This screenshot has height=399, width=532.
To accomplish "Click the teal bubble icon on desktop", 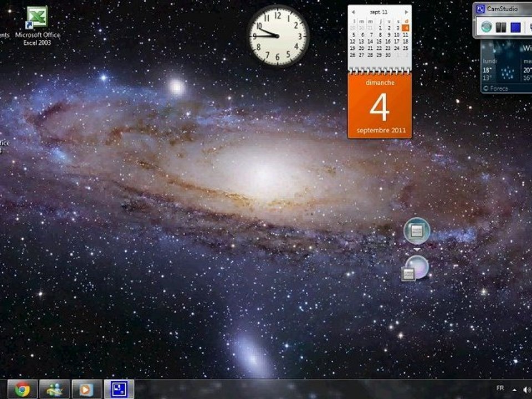I will 417,231.
